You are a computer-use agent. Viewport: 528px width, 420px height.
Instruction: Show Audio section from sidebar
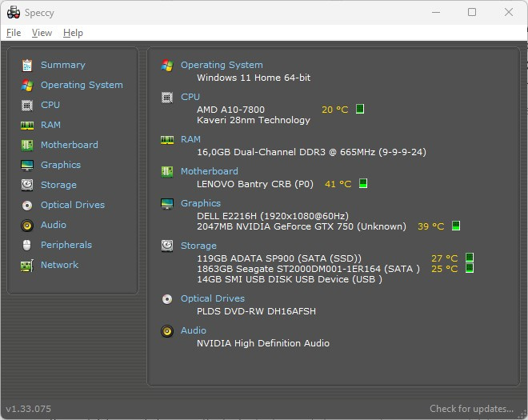54,225
